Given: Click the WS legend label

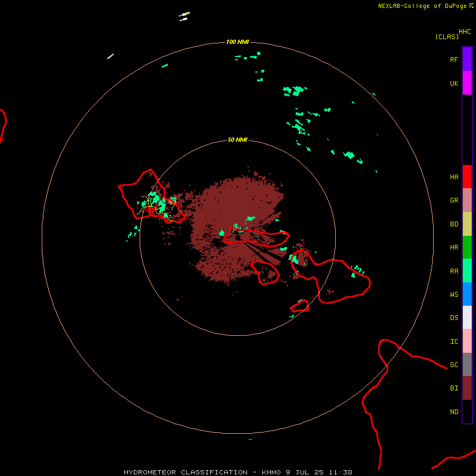Looking at the screenshot, I should click(454, 295).
